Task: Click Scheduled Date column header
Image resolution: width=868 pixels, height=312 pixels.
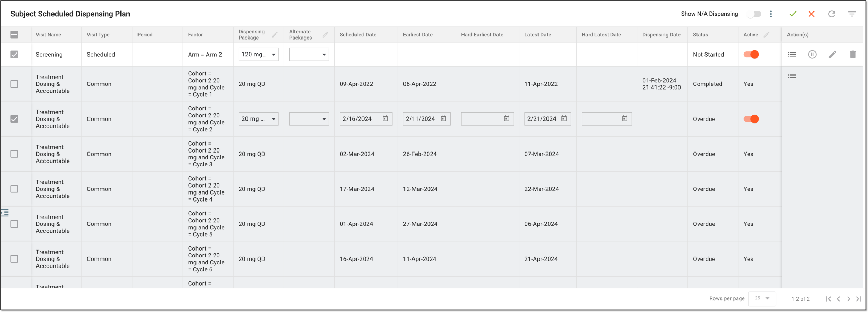Action: click(x=358, y=35)
